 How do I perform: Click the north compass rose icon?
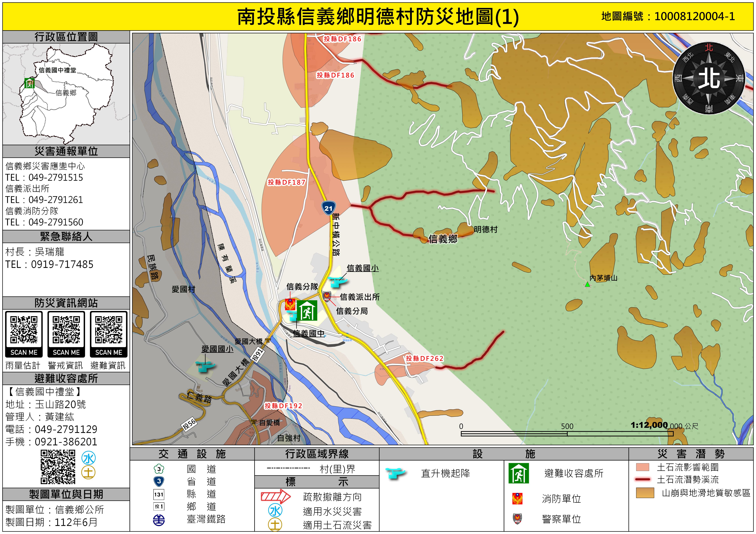(709, 78)
